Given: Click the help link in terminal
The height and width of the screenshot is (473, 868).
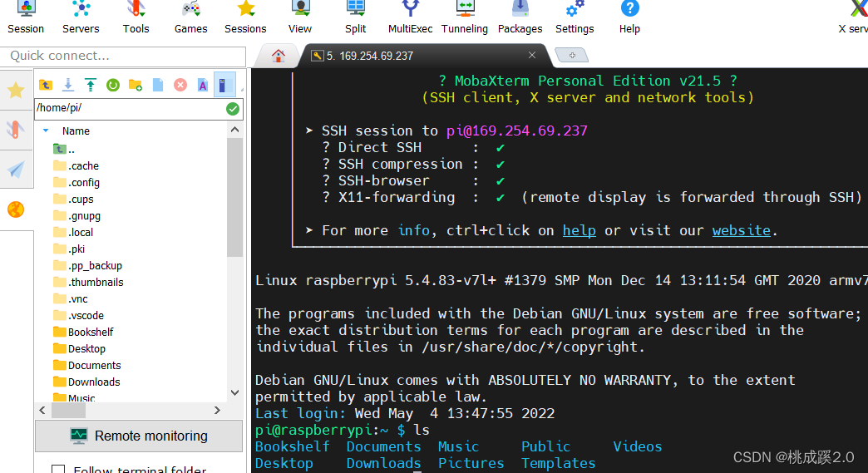Looking at the screenshot, I should point(579,230).
